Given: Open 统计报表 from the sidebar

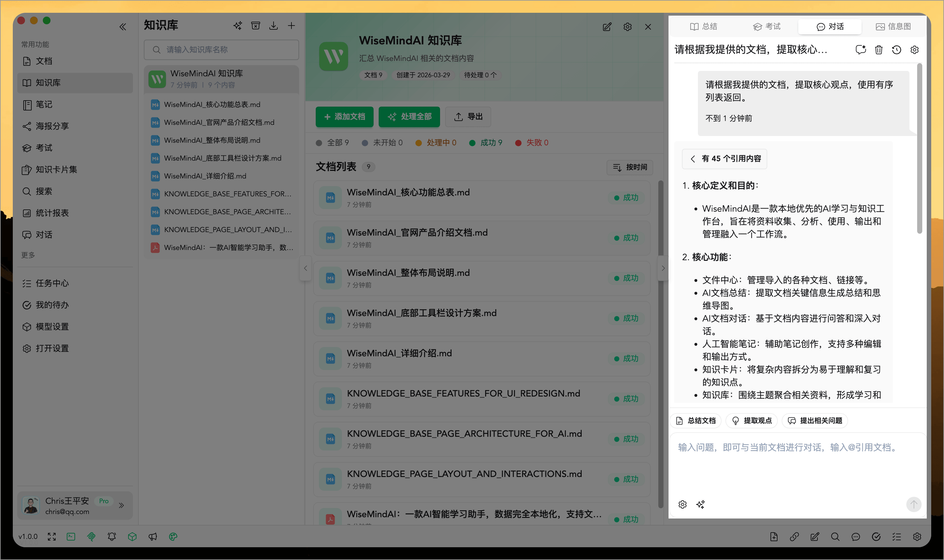Looking at the screenshot, I should (52, 213).
